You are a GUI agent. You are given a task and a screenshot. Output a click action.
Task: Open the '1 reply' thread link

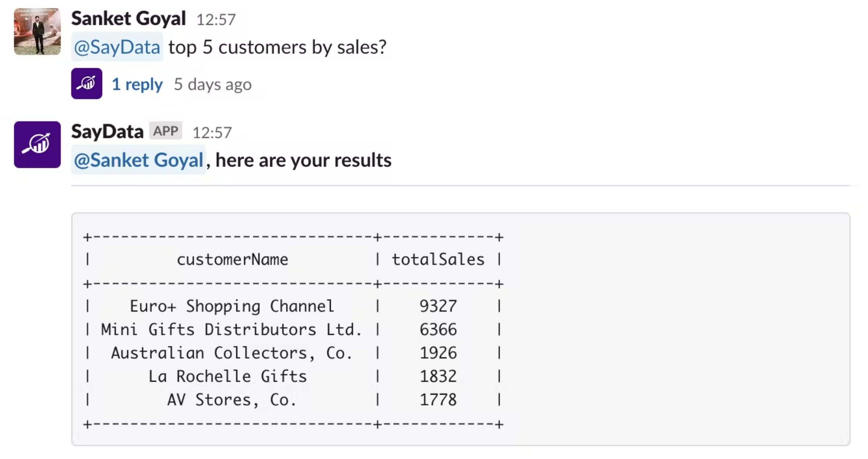137,84
